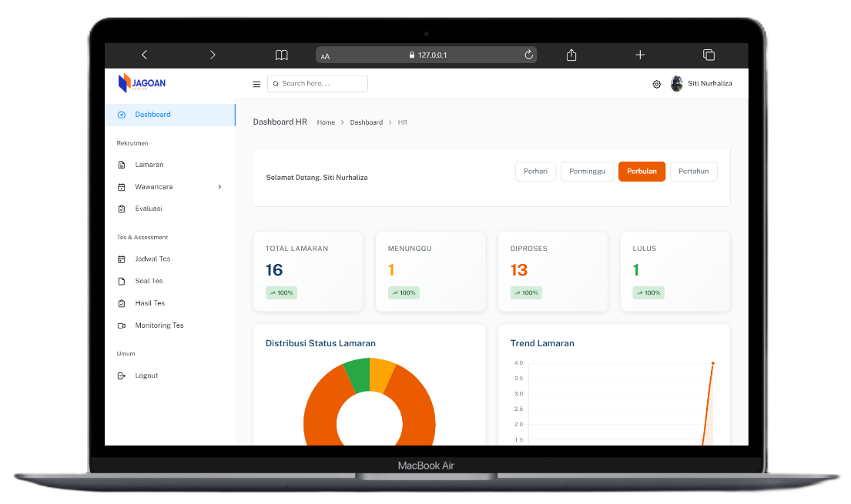Click the hamburger menu icon to toggle sidebar
This screenshot has height=504, width=851.
(x=256, y=84)
